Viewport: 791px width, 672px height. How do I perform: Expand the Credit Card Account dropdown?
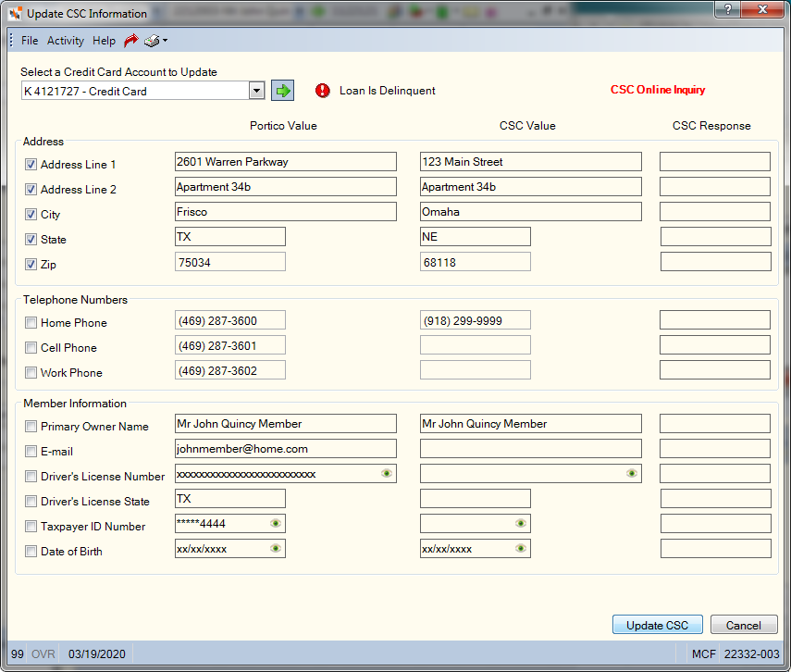(x=257, y=91)
